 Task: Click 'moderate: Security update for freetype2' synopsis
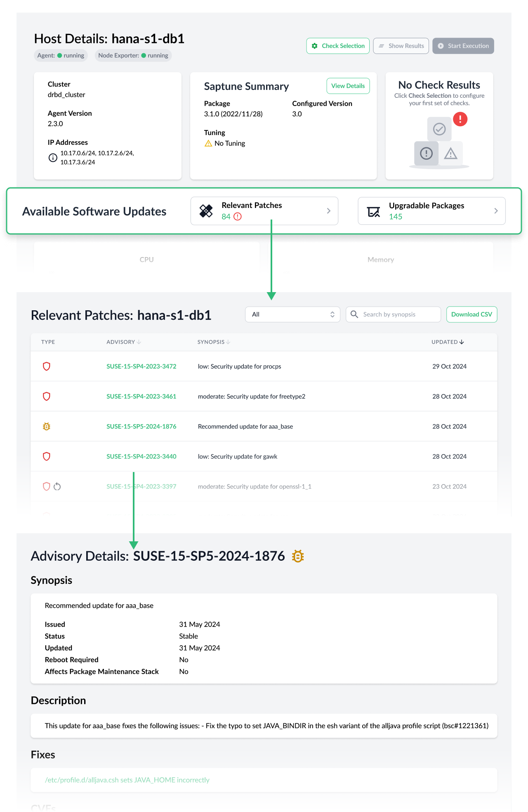click(252, 397)
